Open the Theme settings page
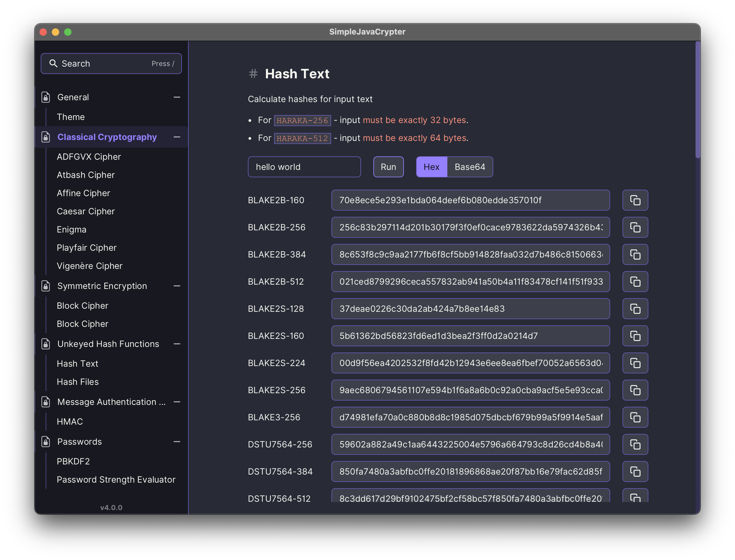Image resolution: width=735 pixels, height=560 pixels. point(71,117)
